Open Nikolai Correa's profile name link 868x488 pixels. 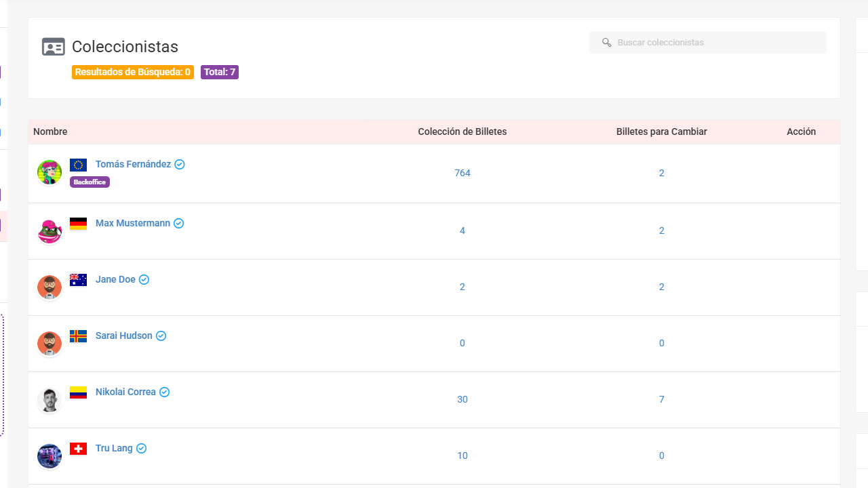[x=125, y=392]
